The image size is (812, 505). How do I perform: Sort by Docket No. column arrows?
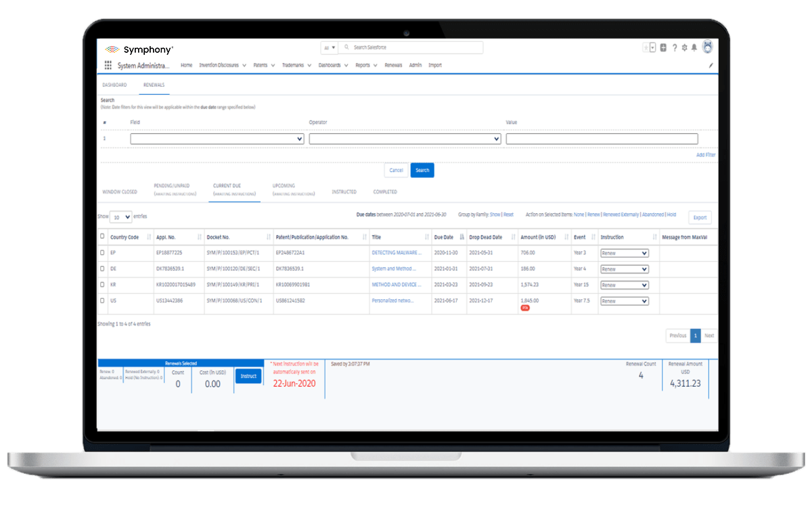[269, 238]
